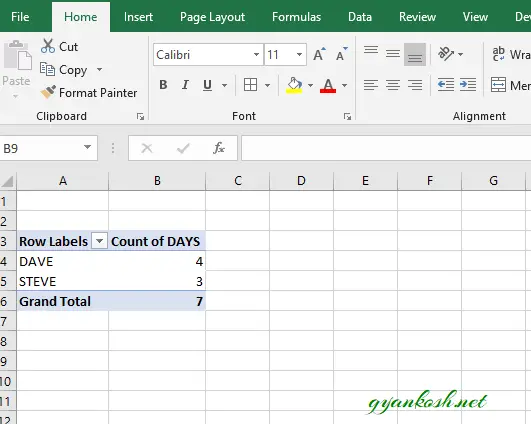This screenshot has width=531, height=424.
Task: Click the Increase Indent icon
Action: [468, 85]
